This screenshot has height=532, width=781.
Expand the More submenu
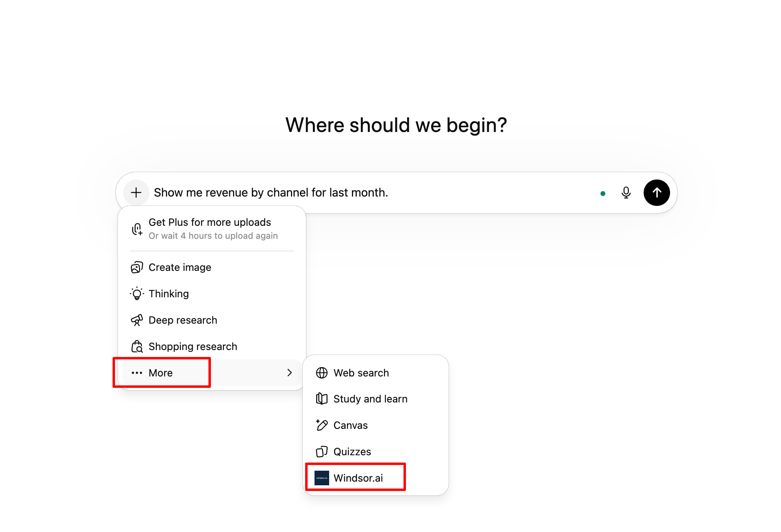(161, 372)
